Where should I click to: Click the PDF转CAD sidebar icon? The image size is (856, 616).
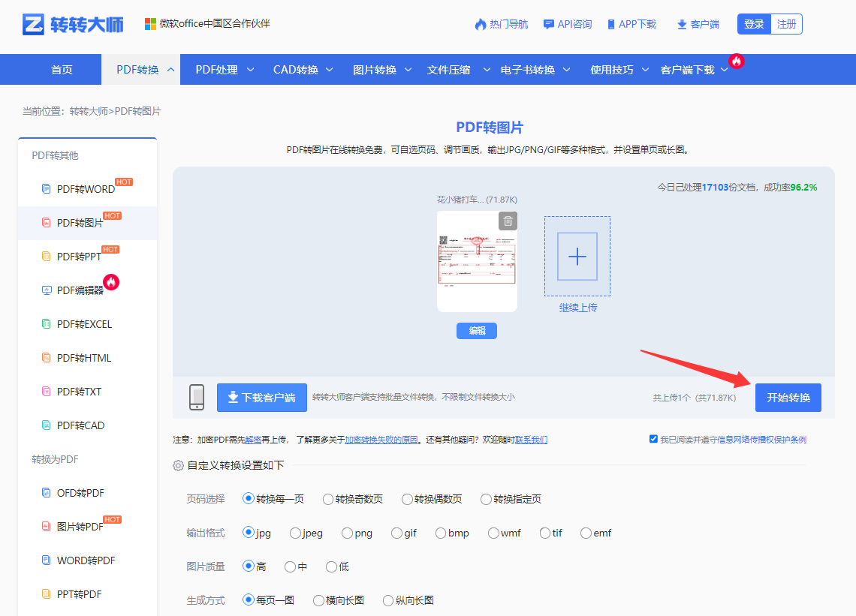[47, 425]
